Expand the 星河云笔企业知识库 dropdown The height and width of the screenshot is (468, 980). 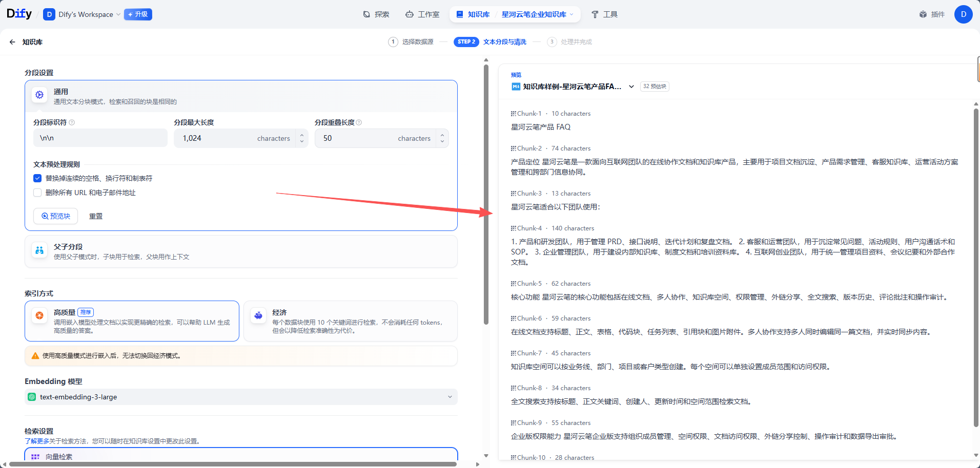tap(538, 14)
